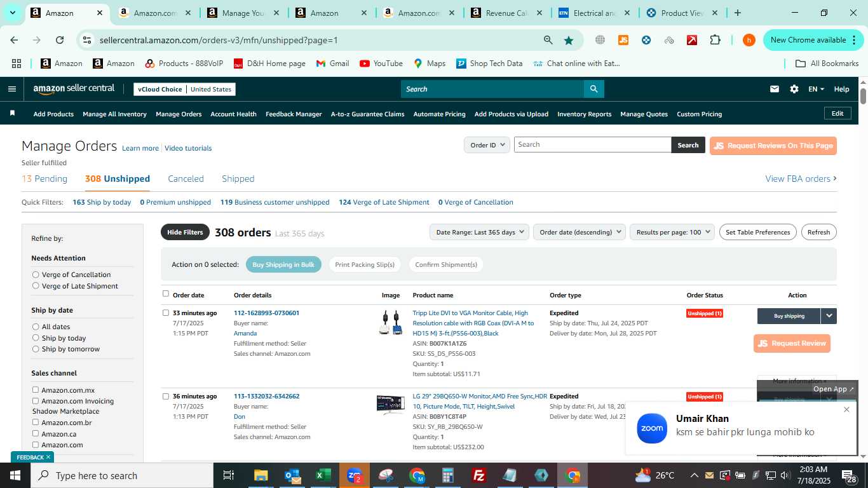Reload the page with the refresh icon
The height and width of the screenshot is (488, 868).
(60, 40)
